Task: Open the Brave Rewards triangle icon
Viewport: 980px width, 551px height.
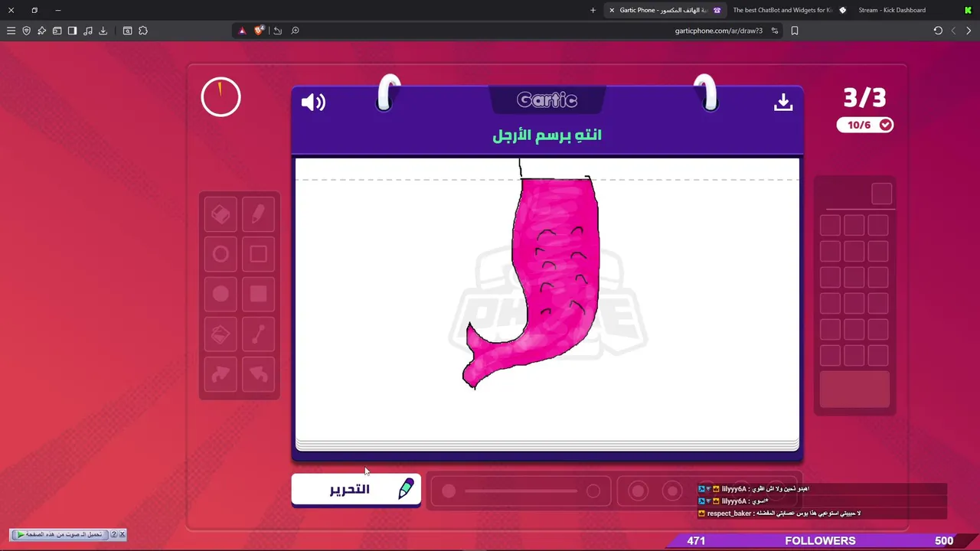Action: tap(242, 31)
